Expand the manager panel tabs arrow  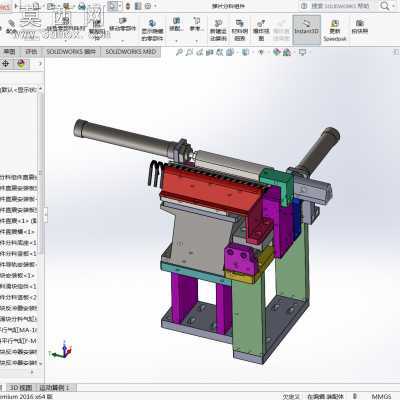pos(40,64)
